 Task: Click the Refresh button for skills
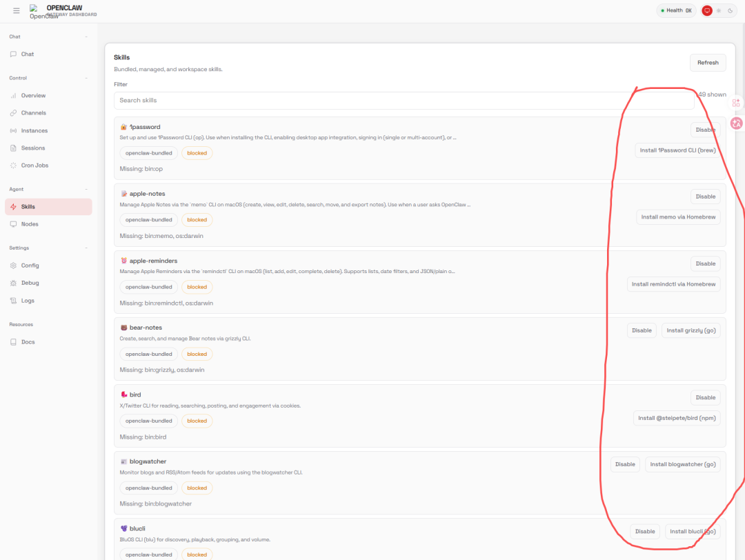[707, 63]
